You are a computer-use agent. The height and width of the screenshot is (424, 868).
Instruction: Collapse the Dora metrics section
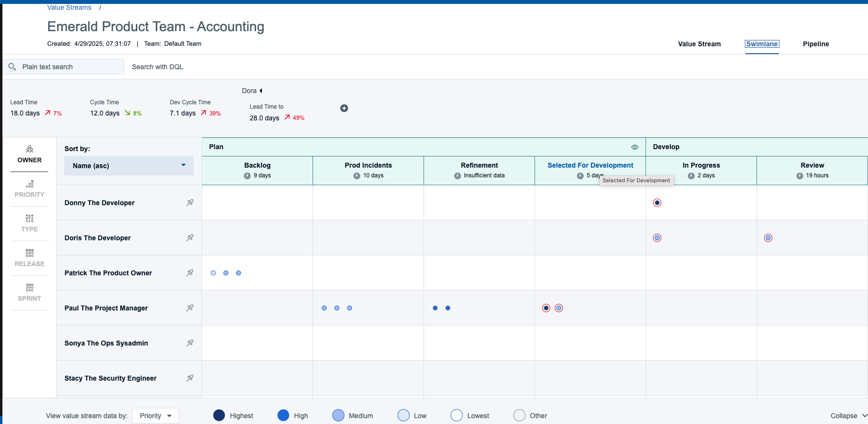261,91
